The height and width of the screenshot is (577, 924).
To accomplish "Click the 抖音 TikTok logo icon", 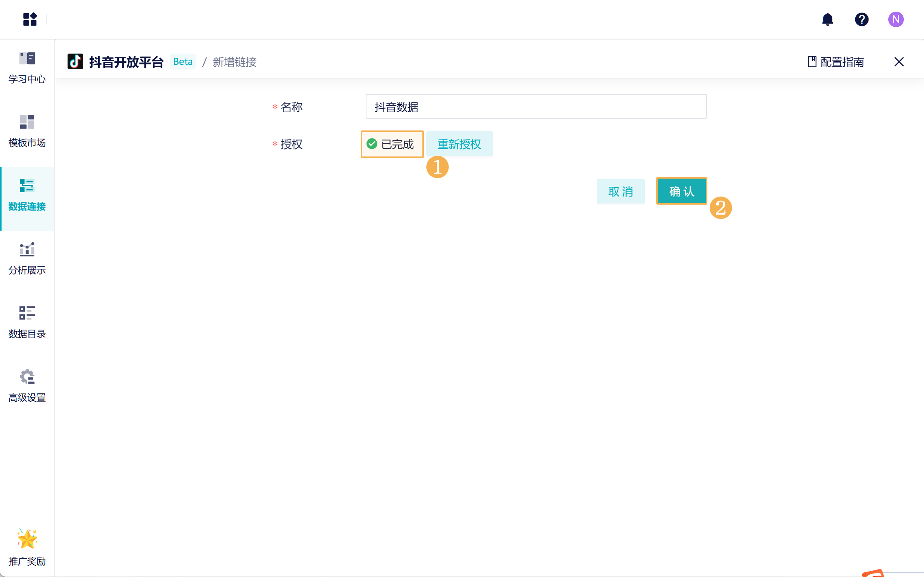I will 75,62.
